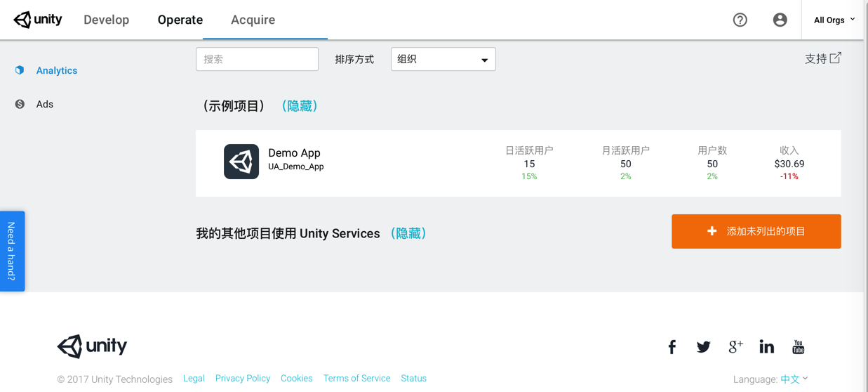Click the 月活跃用户 column label
This screenshot has width=868, height=392.
(625, 150)
